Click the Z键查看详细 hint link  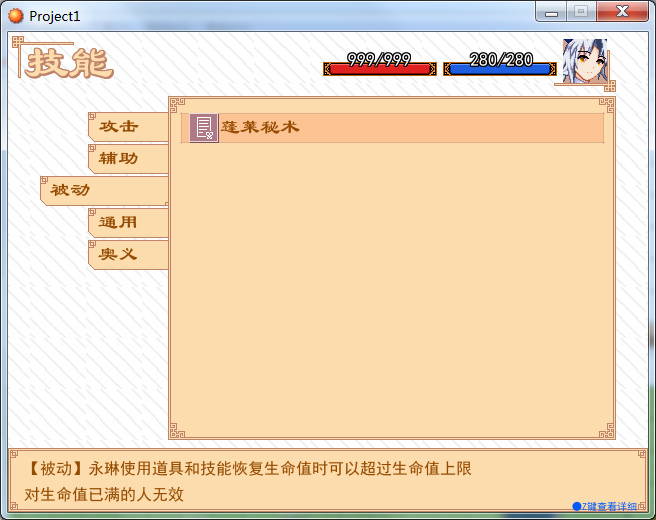click(x=604, y=507)
